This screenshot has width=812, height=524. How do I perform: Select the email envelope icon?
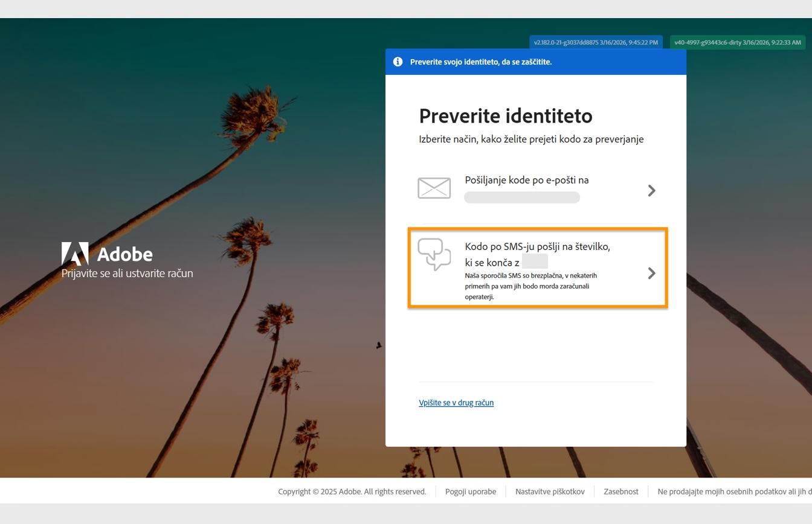point(434,188)
